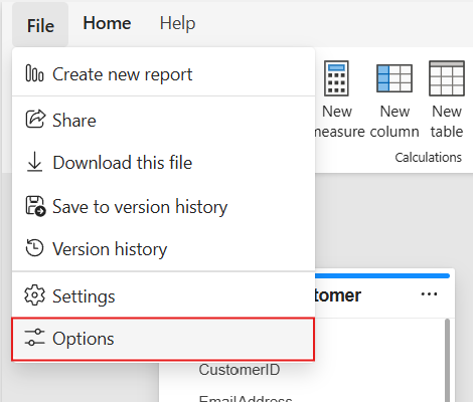Open the Customer table more options ellipsis
Screen dimensions: 473x402
[x=429, y=294]
